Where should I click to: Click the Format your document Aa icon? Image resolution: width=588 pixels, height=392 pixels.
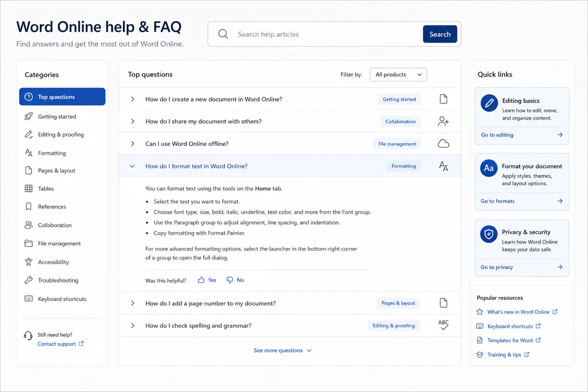[x=489, y=169]
